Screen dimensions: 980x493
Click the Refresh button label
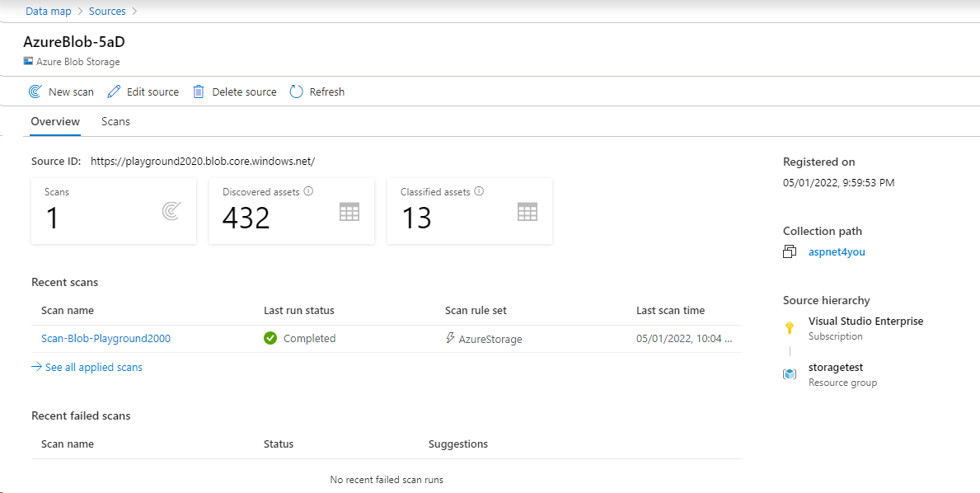tap(327, 92)
